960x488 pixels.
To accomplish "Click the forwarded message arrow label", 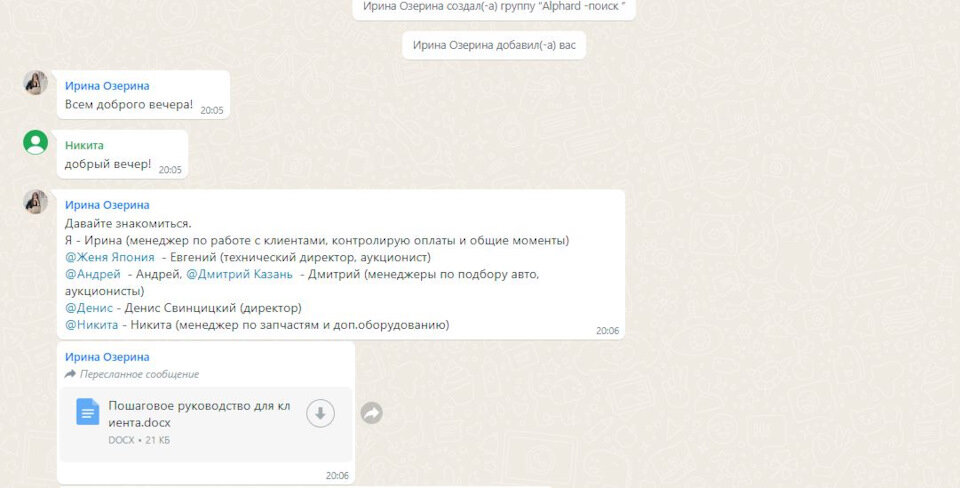I will [132, 374].
